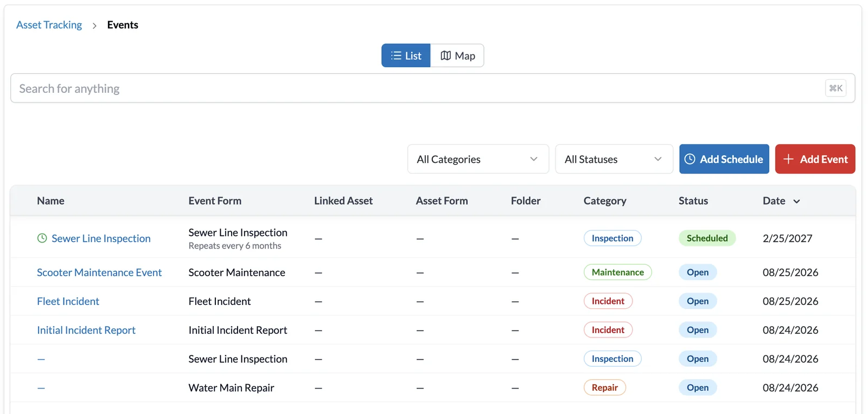The image size is (868, 414).
Task: Click the dash name link in Water Main Repair row
Action: click(x=41, y=387)
